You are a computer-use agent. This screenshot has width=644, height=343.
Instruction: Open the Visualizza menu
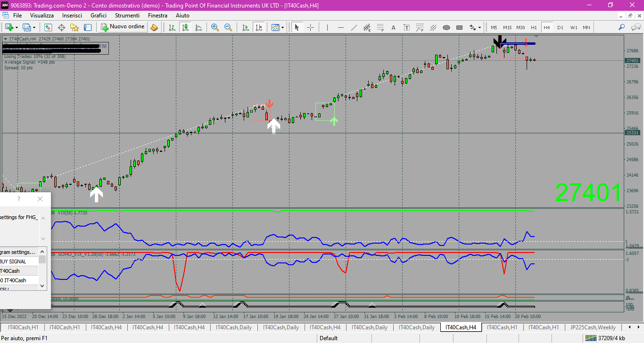click(42, 16)
